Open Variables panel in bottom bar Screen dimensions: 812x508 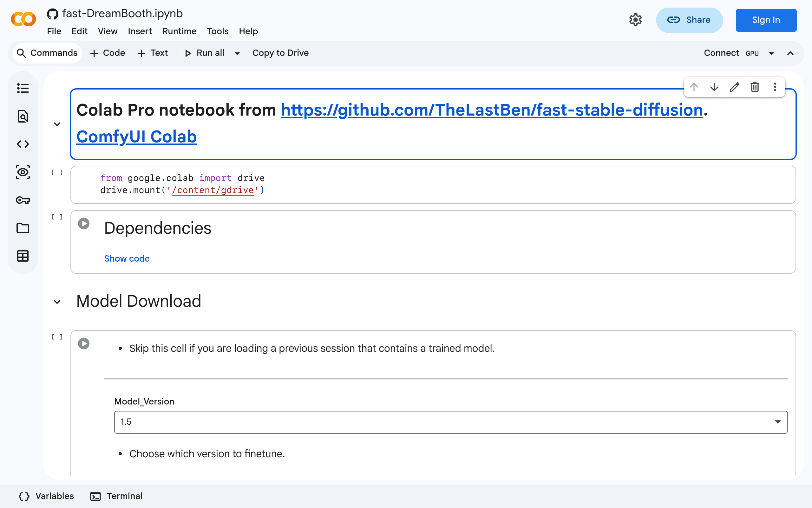(x=46, y=496)
